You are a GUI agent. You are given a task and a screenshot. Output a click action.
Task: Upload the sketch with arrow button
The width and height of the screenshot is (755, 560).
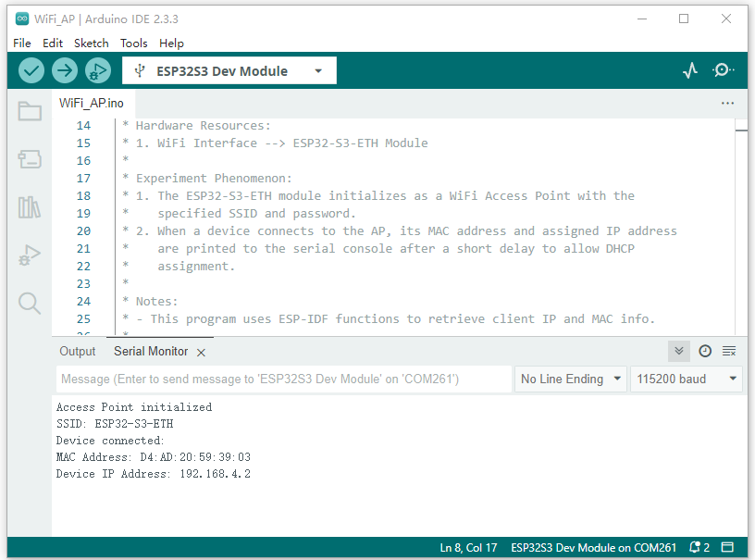pos(64,70)
